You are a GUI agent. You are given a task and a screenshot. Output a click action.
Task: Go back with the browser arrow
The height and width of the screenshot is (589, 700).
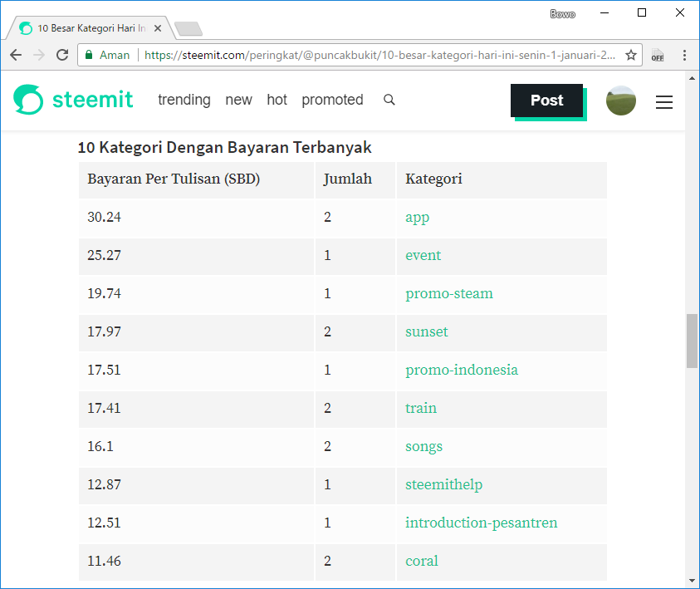[x=16, y=55]
